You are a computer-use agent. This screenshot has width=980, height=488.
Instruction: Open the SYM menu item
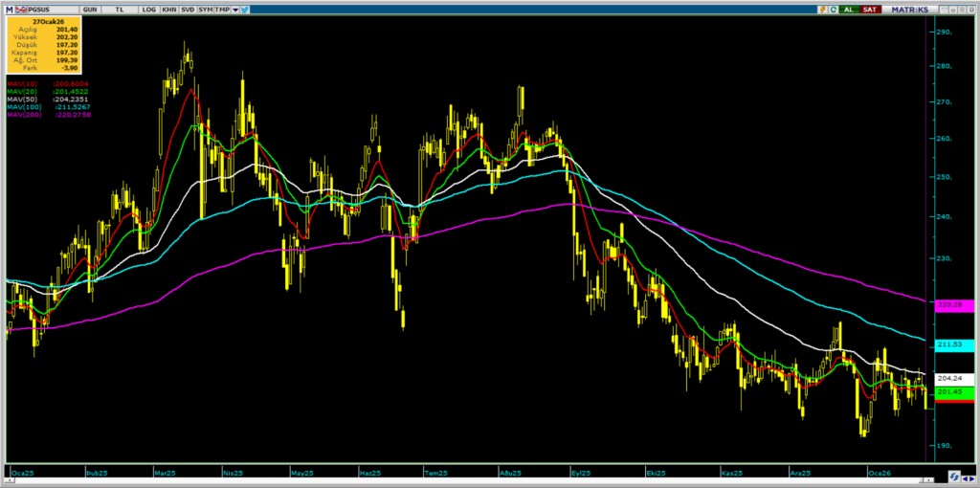205,9
